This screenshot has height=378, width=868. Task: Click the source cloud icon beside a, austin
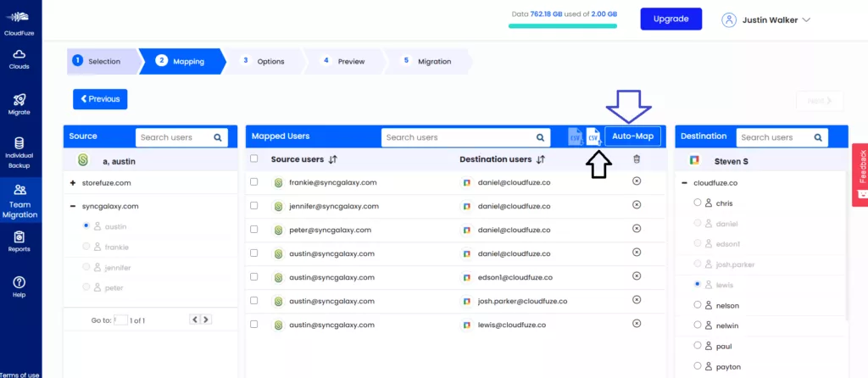point(84,161)
